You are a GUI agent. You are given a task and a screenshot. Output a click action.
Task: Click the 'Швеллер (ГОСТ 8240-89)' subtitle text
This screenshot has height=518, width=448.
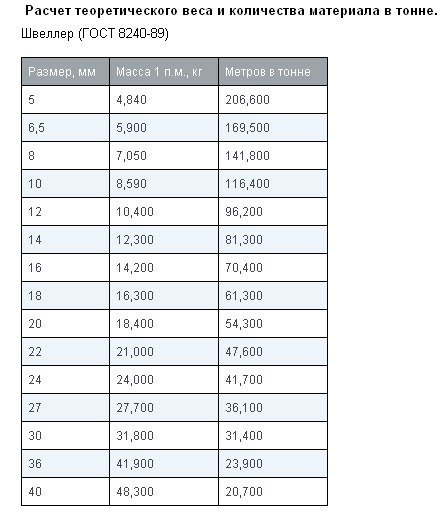(x=95, y=34)
